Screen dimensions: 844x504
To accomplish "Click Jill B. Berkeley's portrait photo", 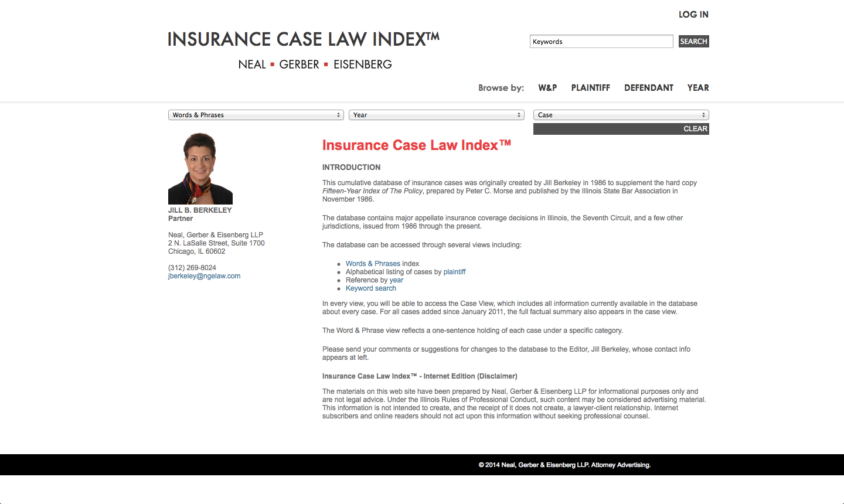I will (x=200, y=168).
